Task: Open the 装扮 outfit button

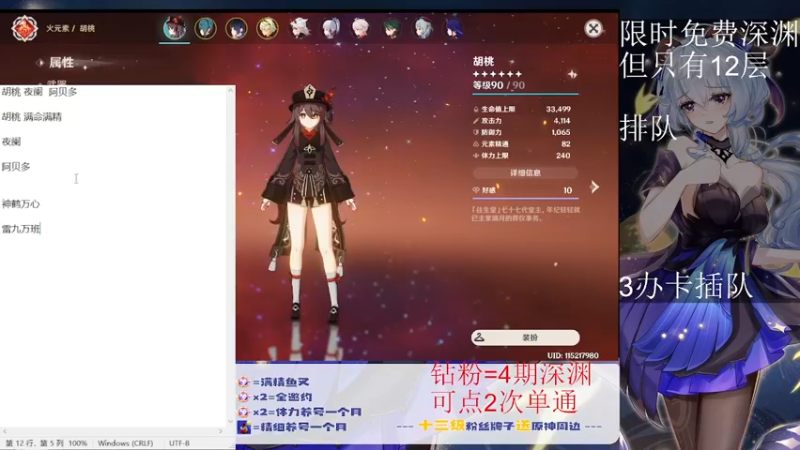Action: 525,337
